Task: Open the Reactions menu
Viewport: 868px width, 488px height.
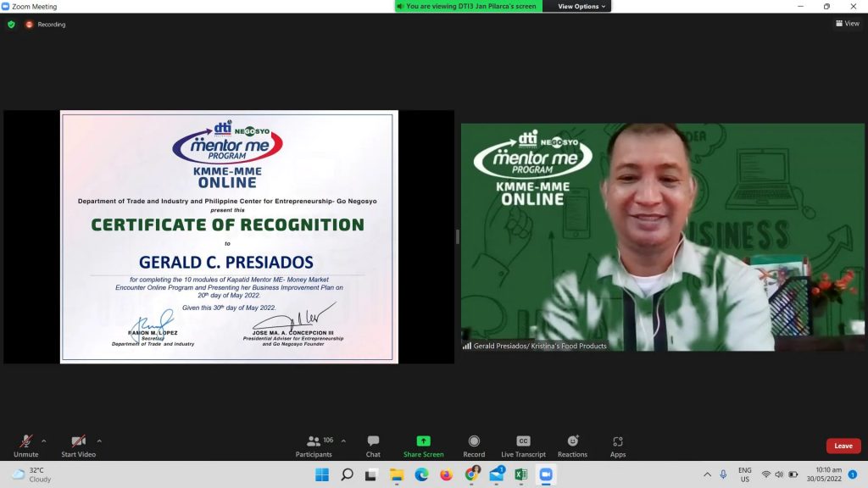Action: point(572,446)
